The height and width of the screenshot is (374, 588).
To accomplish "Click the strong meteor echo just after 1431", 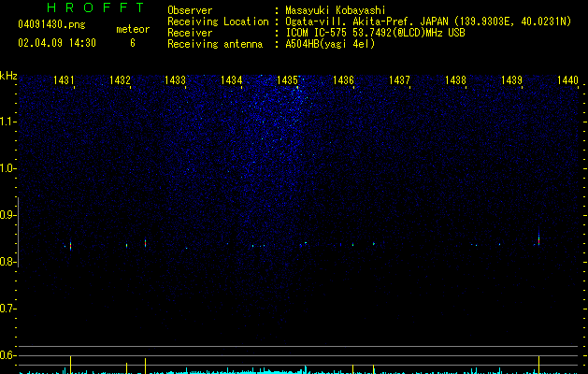I will (x=70, y=246).
